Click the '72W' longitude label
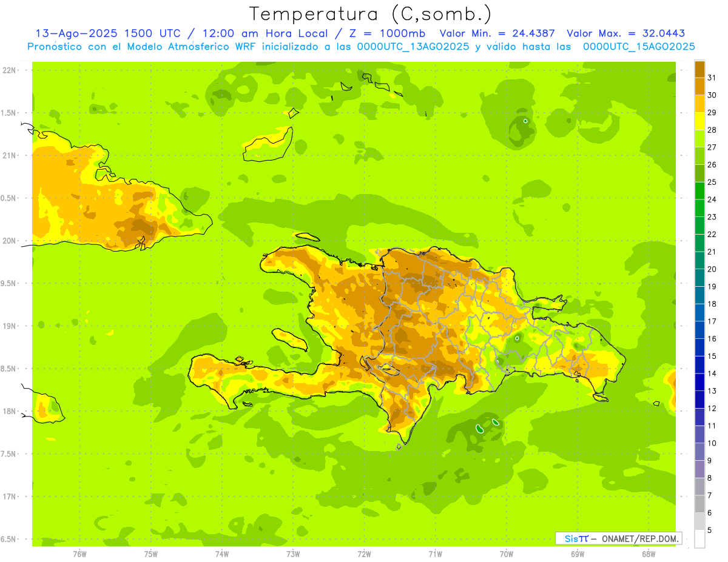 coord(365,554)
